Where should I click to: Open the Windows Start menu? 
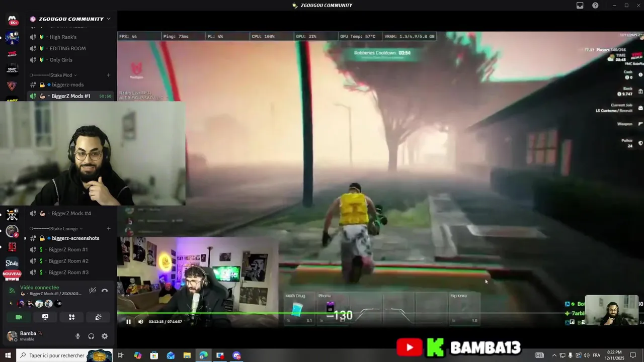8,355
